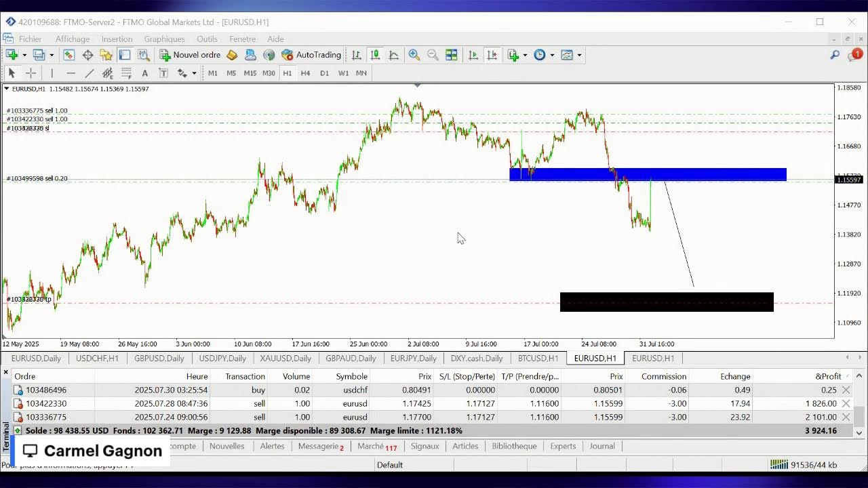Screen dimensions: 868x488
Task: Open the notifications chat bubble icon
Action: [x=854, y=55]
